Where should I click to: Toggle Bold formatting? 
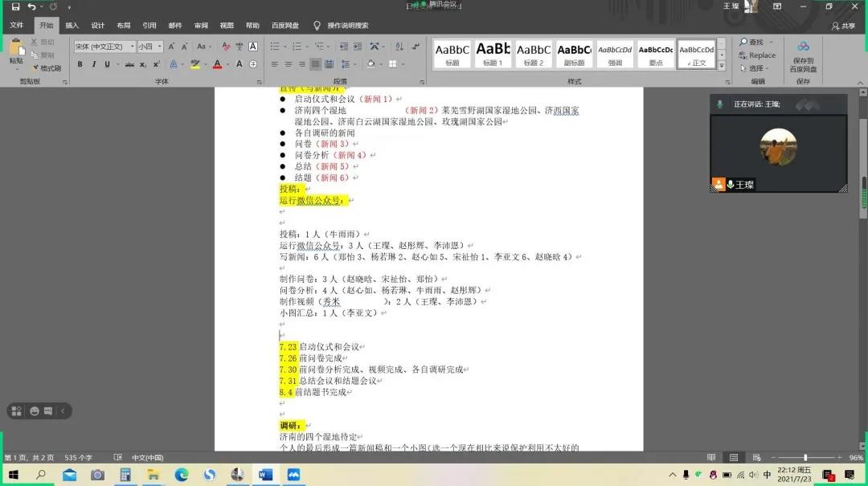coord(80,64)
